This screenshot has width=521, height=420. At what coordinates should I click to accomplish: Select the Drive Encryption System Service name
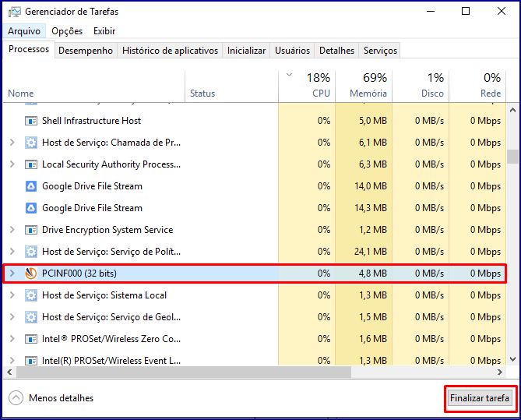107,230
